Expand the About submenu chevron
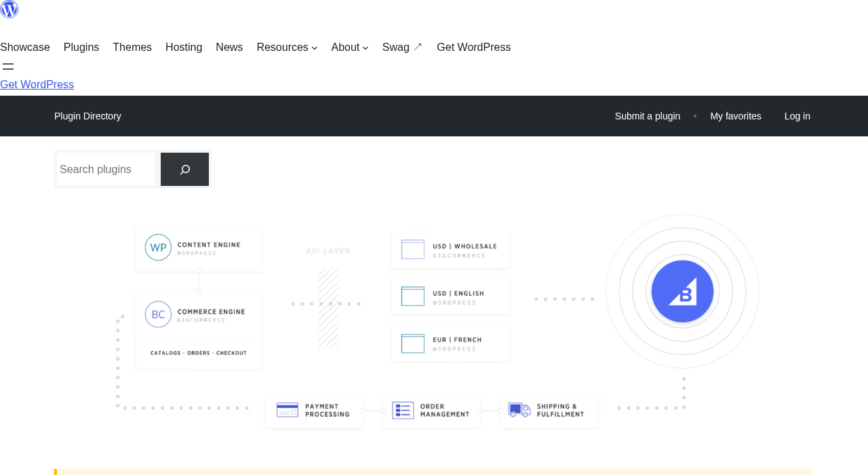This screenshot has width=868, height=475. point(366,48)
